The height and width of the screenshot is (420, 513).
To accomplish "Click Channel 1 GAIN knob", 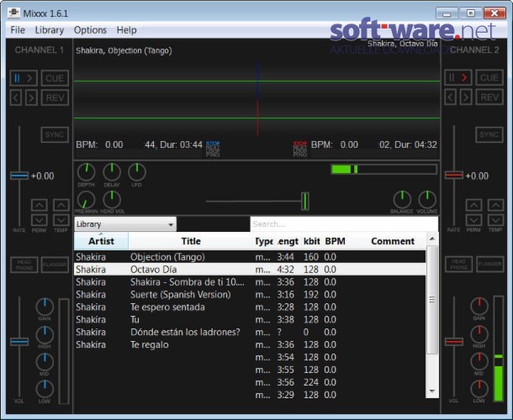I will pyautogui.click(x=45, y=307).
